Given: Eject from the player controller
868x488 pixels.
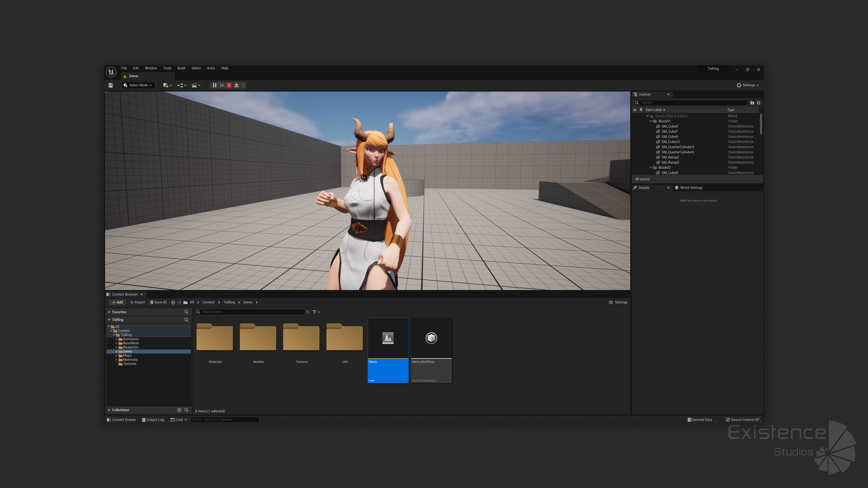Looking at the screenshot, I should (236, 85).
